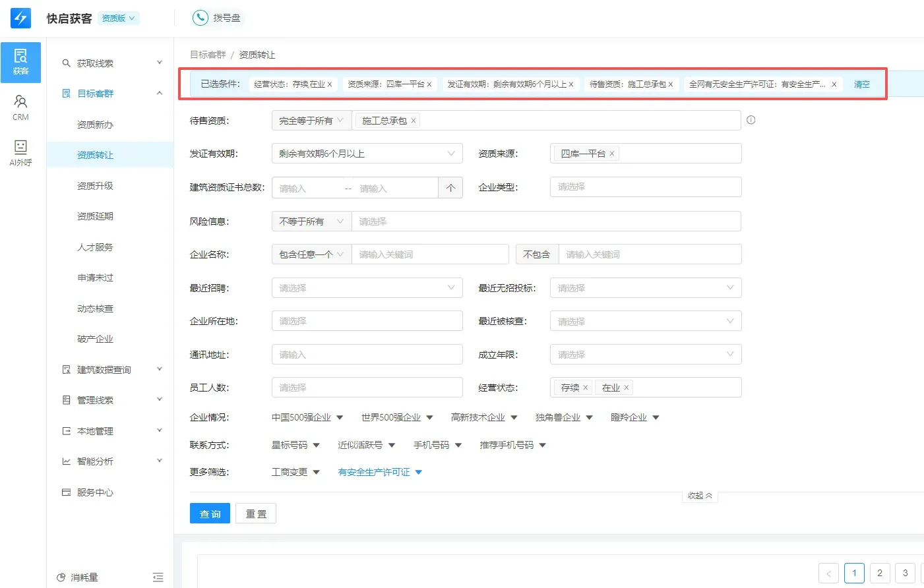The height and width of the screenshot is (588, 924).
Task: Click the up-arrow button for 建筑资质证书总数
Action: tap(450, 188)
